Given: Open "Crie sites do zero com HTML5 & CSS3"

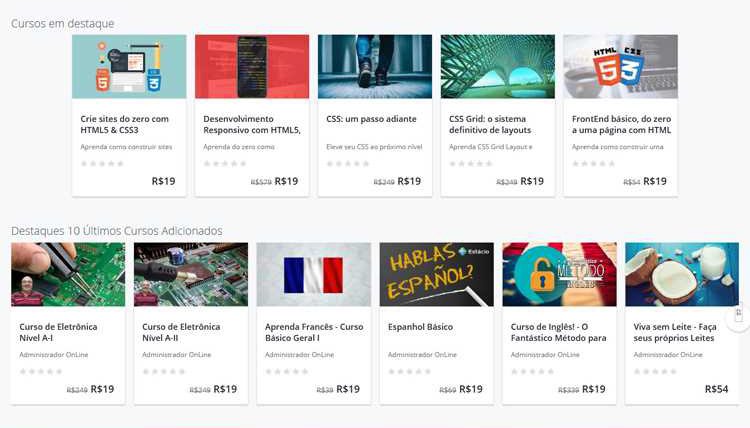Looking at the screenshot, I should 124,124.
